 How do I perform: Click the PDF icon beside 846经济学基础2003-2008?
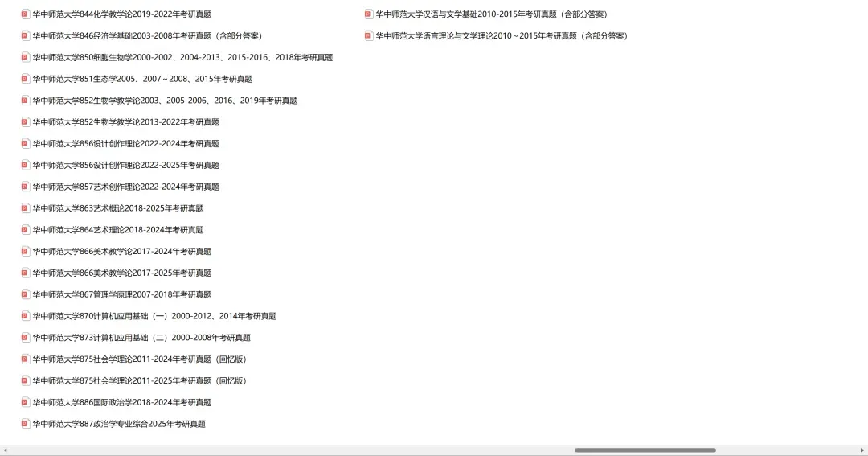coord(25,36)
